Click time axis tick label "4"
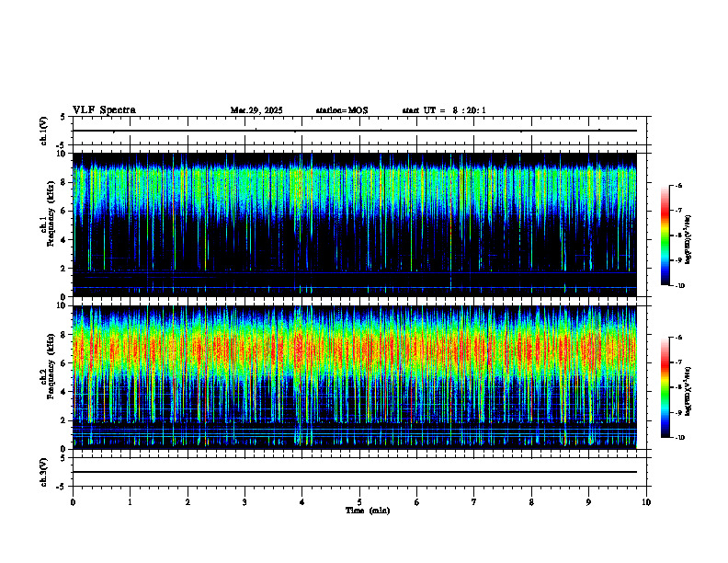The width and height of the screenshot is (728, 563). coord(302,502)
